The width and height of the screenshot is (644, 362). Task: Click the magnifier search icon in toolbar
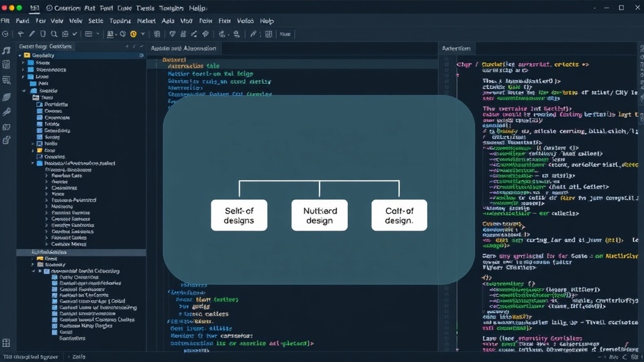click(x=54, y=34)
